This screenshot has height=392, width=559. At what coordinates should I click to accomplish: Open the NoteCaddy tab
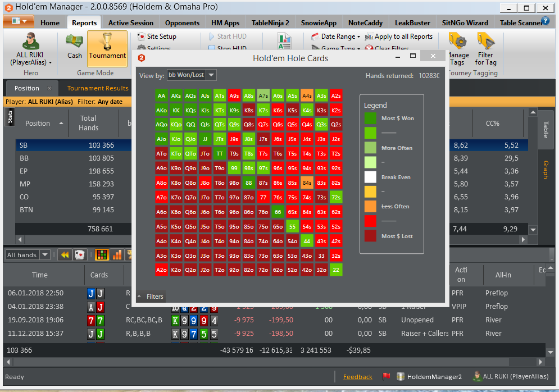click(365, 23)
